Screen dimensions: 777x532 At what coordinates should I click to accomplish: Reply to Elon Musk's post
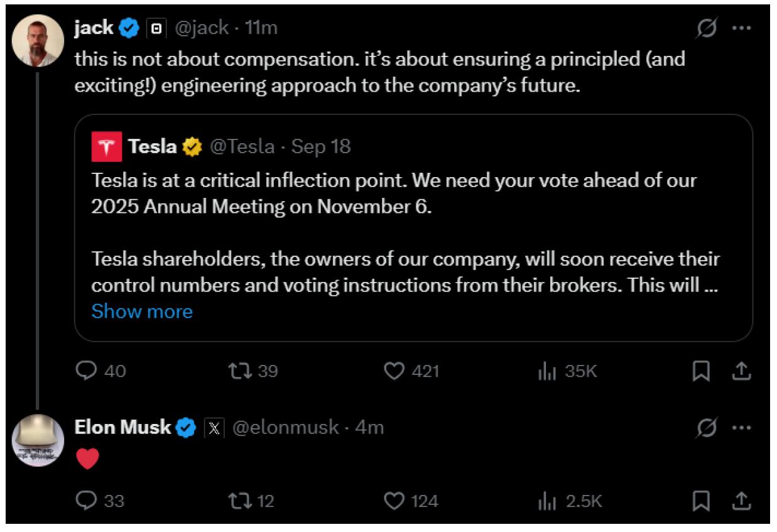(x=85, y=501)
